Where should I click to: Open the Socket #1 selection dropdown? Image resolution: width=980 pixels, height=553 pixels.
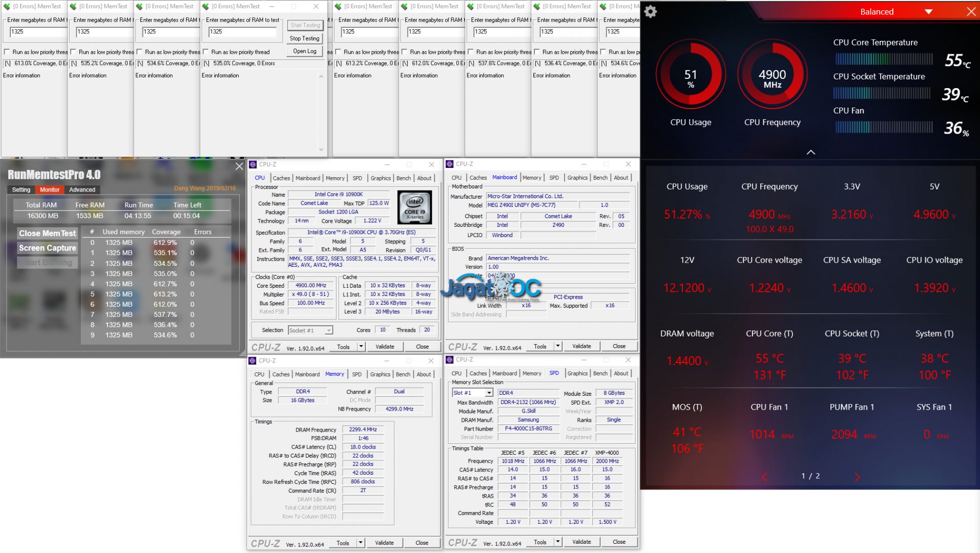click(328, 330)
